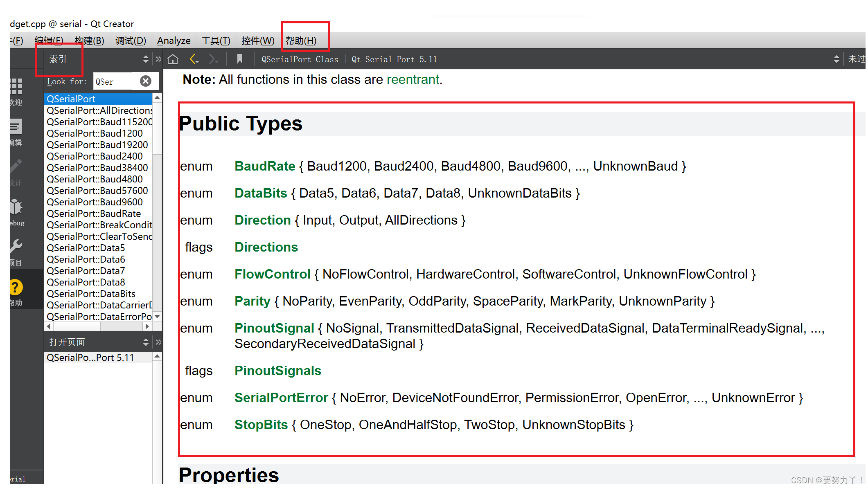Open the StopBits enum link

pos(261,425)
